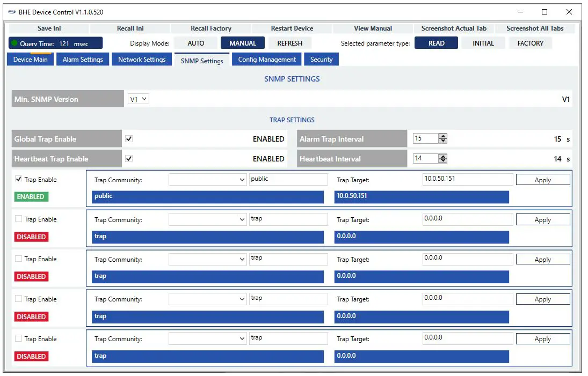The image size is (588, 376).
Task: Select READ parameter type
Action: 436,43
